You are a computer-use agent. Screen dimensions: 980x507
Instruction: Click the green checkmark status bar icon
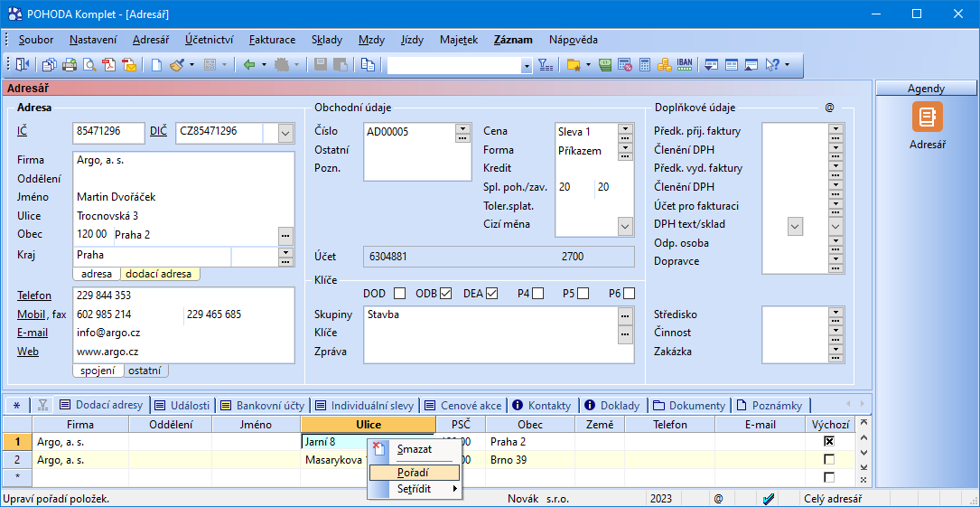tap(770, 498)
